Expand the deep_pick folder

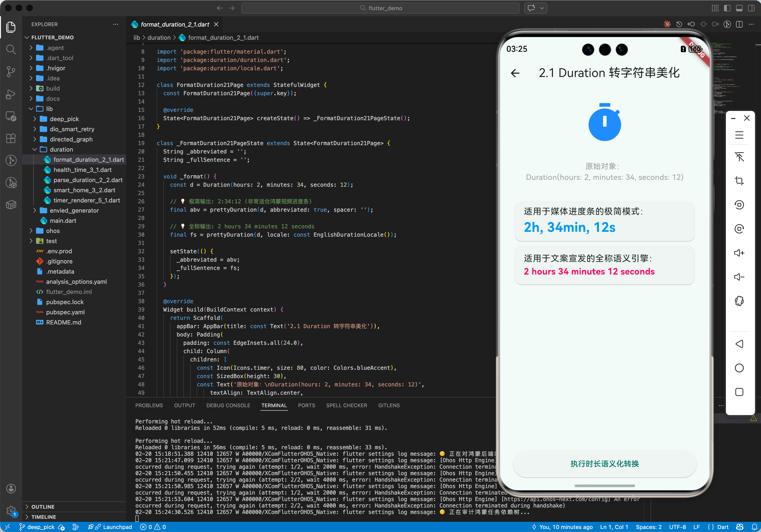64,119
